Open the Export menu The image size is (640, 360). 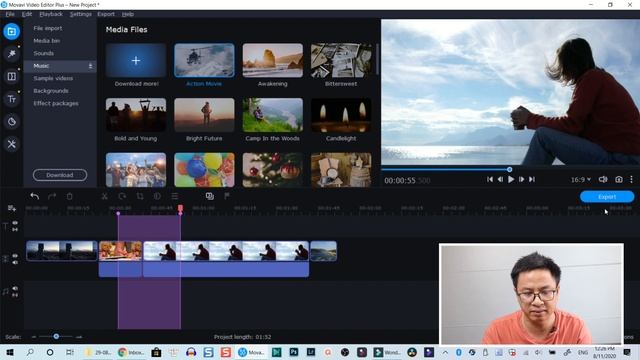(x=106, y=14)
